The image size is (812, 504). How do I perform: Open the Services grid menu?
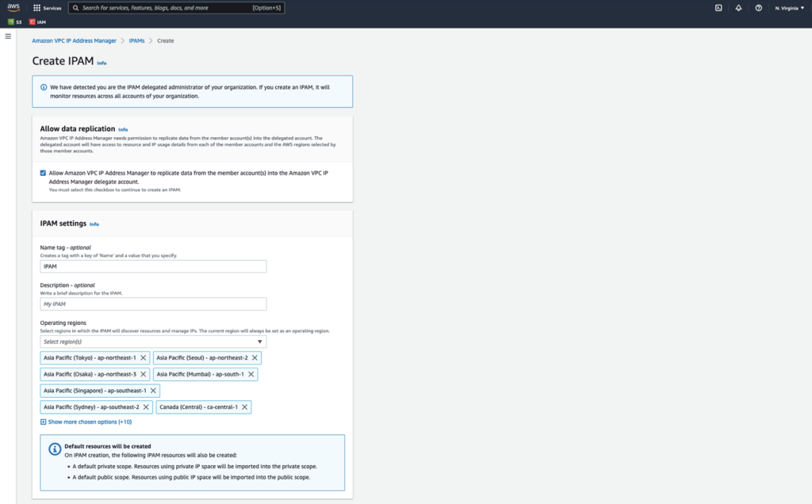pyautogui.click(x=47, y=8)
